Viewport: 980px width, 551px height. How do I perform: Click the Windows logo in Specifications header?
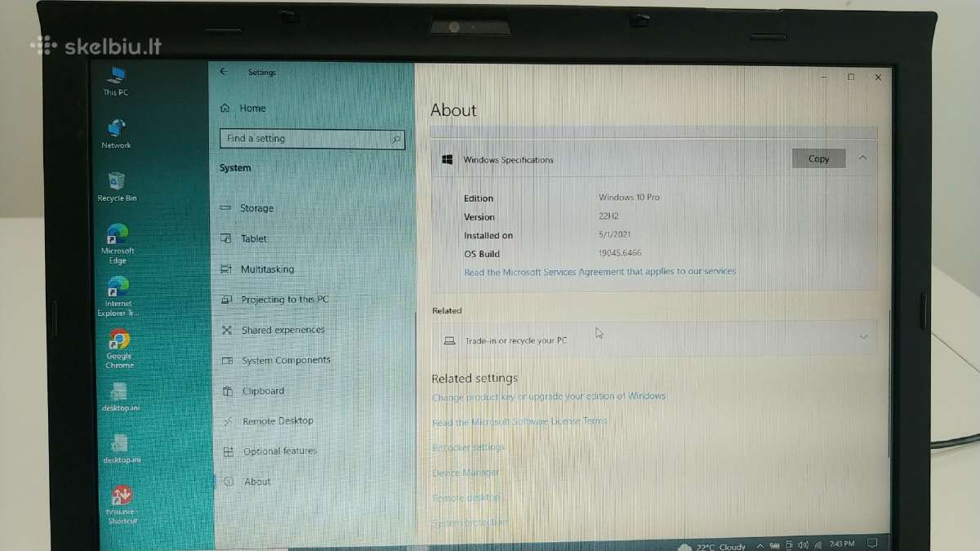pyautogui.click(x=448, y=160)
